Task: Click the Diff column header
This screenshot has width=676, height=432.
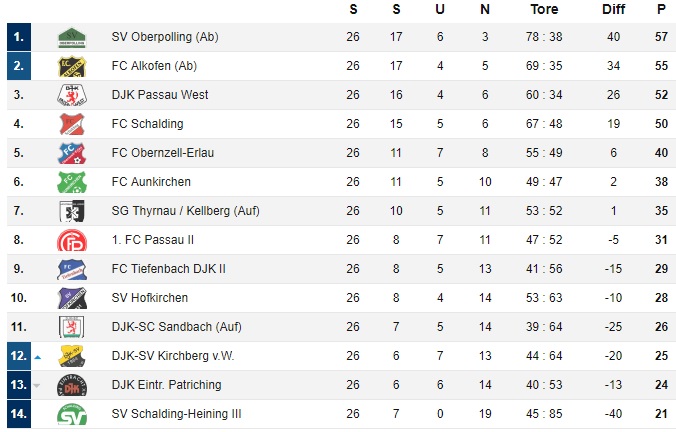Action: (x=613, y=9)
